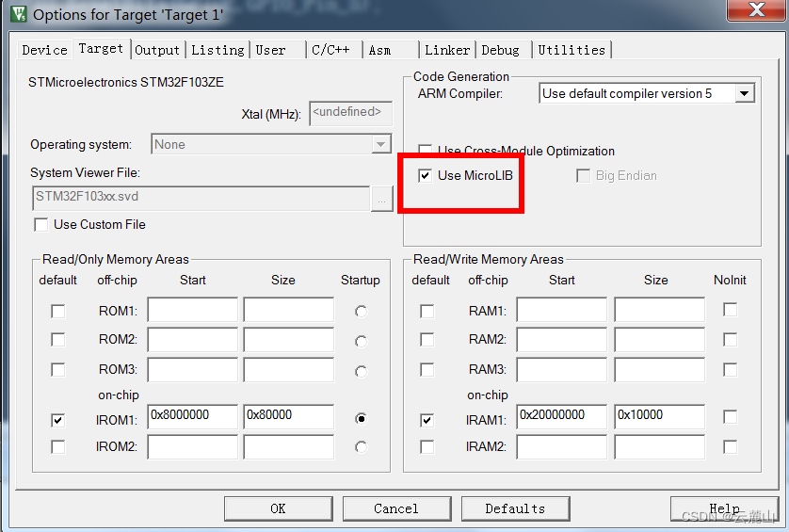Check the IRAM2 default checkbox

pos(427,446)
